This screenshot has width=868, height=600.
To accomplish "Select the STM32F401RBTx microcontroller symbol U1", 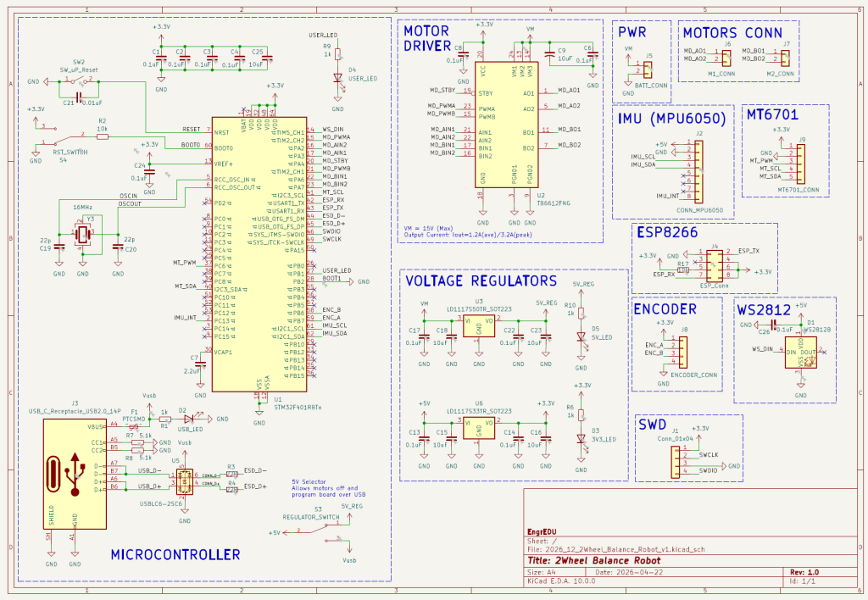I will pyautogui.click(x=259, y=254).
